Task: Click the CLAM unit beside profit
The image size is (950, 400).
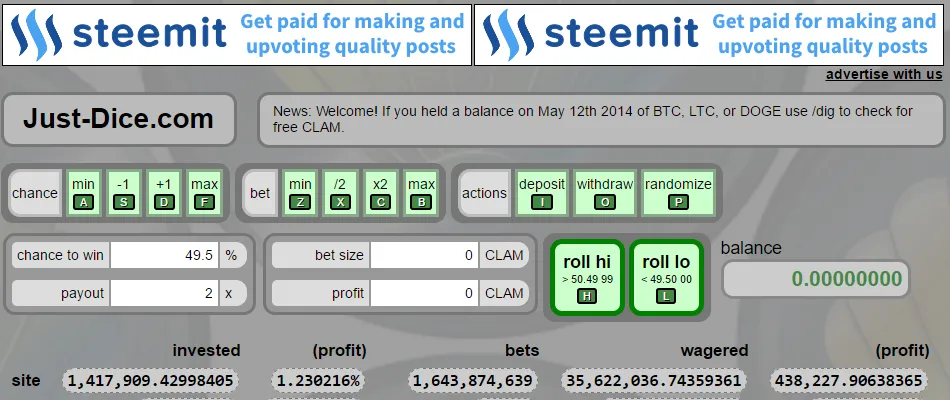Action: pos(504,293)
